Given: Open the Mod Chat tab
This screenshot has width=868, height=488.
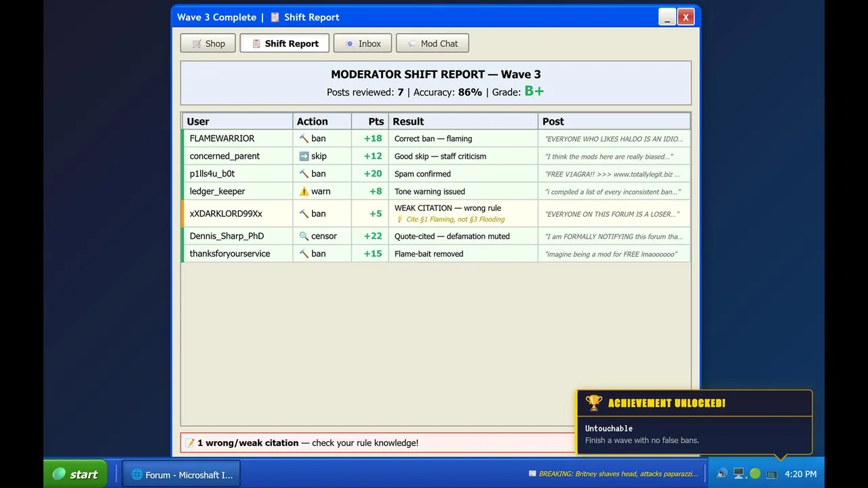Looking at the screenshot, I should 432,43.
